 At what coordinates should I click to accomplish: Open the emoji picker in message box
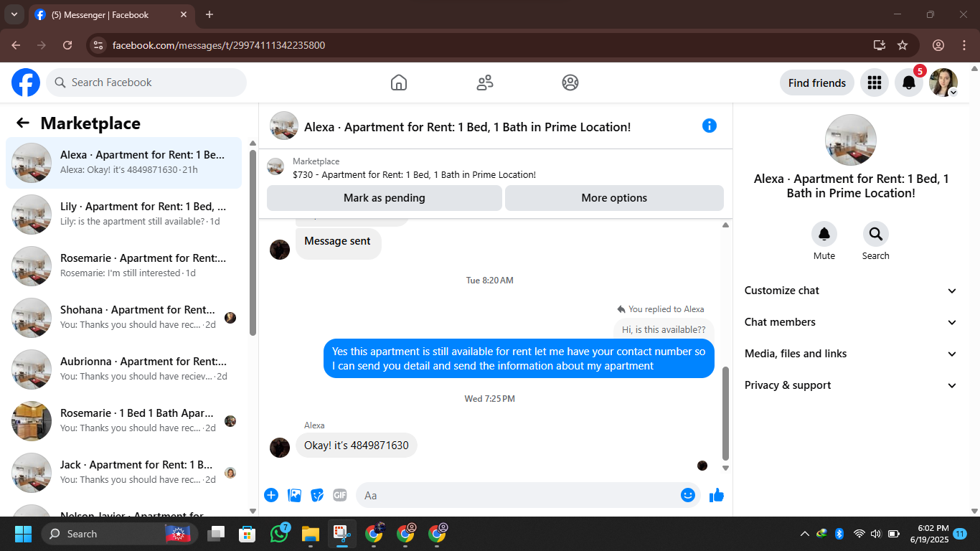click(x=688, y=495)
